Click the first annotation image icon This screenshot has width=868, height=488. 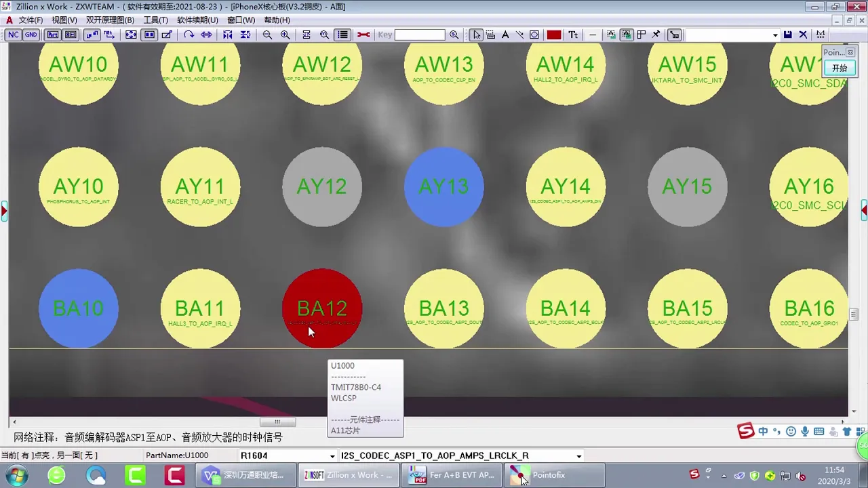(x=611, y=35)
